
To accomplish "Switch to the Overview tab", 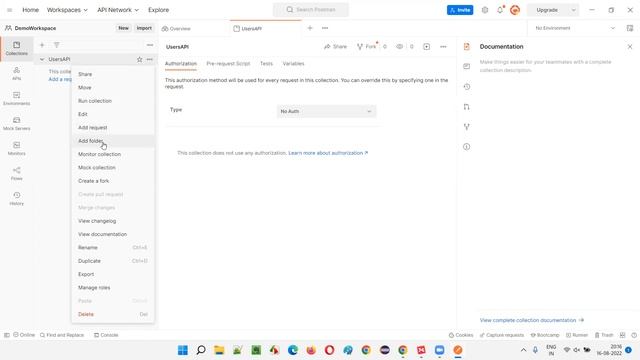I will [x=176, y=29].
